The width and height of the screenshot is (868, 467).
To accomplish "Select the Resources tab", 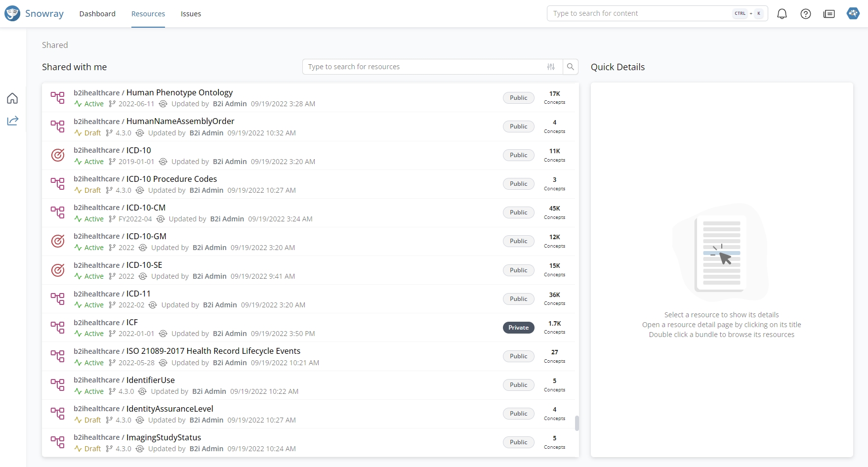I will (x=148, y=14).
